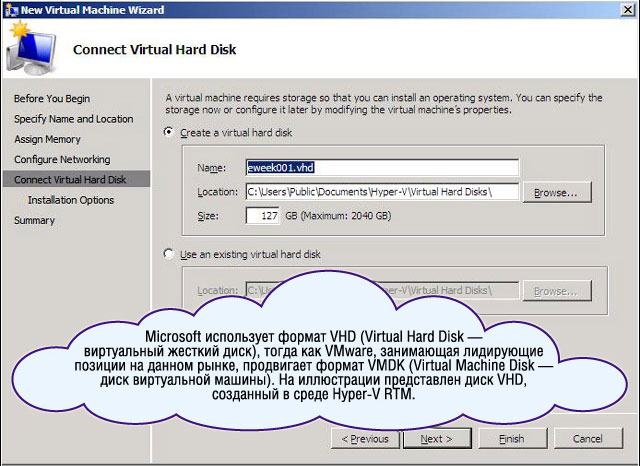Click the Connect Virtual Hard Disk heading
The width and height of the screenshot is (640, 466).
point(154,50)
